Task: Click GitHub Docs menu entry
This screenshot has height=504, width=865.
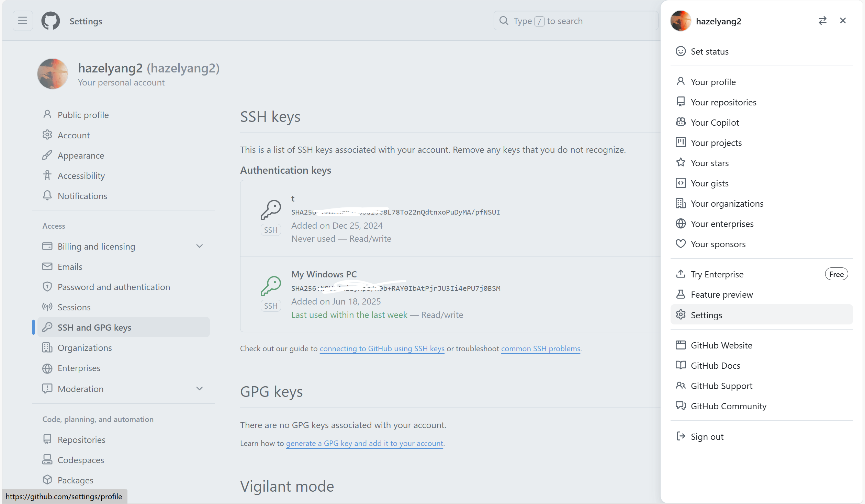Action: tap(762, 366)
